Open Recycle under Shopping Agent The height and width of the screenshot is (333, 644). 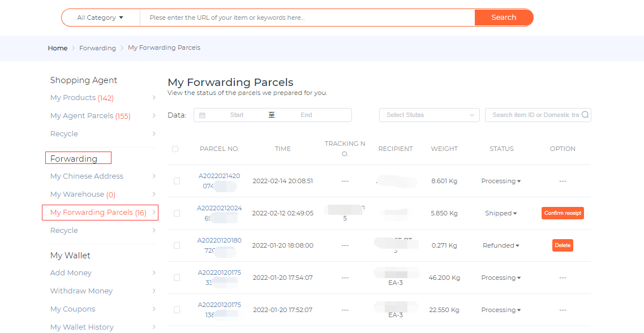64,133
